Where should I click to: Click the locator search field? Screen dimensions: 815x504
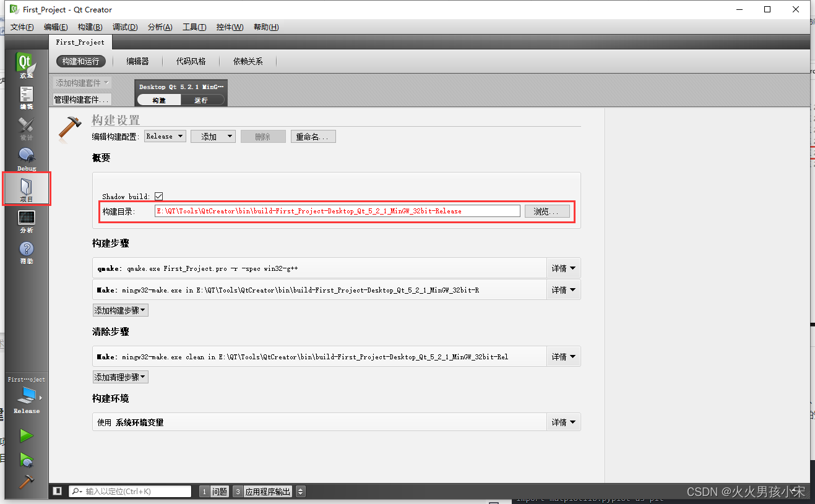pyautogui.click(x=130, y=491)
